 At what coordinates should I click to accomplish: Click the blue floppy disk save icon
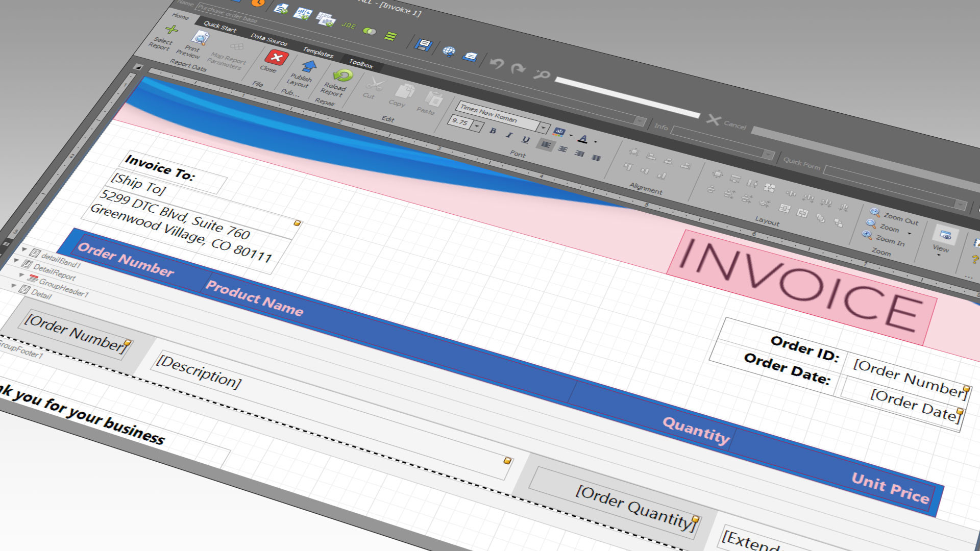423,45
